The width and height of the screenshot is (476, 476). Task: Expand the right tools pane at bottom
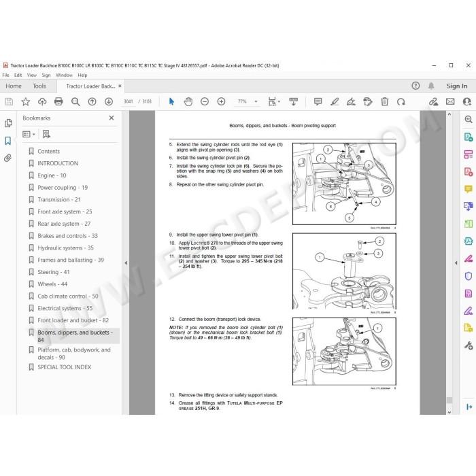(x=469, y=407)
